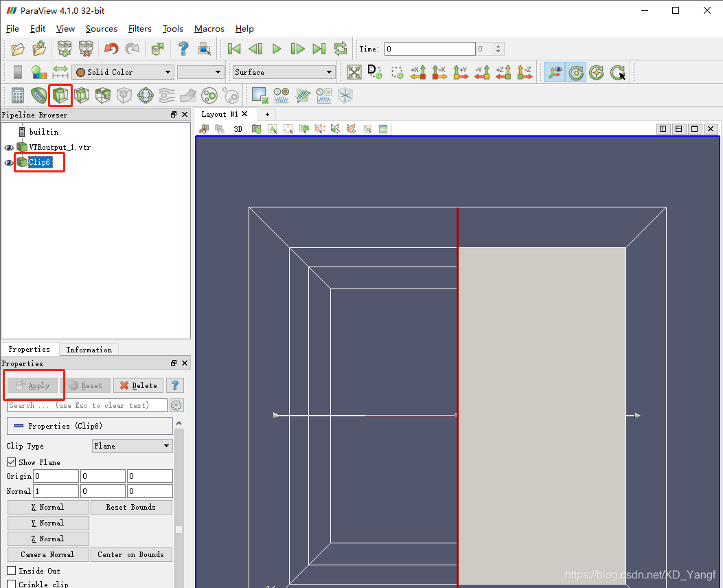Enable the Crinkle clip checkbox
Image resolution: width=723 pixels, height=588 pixels.
pyautogui.click(x=12, y=585)
